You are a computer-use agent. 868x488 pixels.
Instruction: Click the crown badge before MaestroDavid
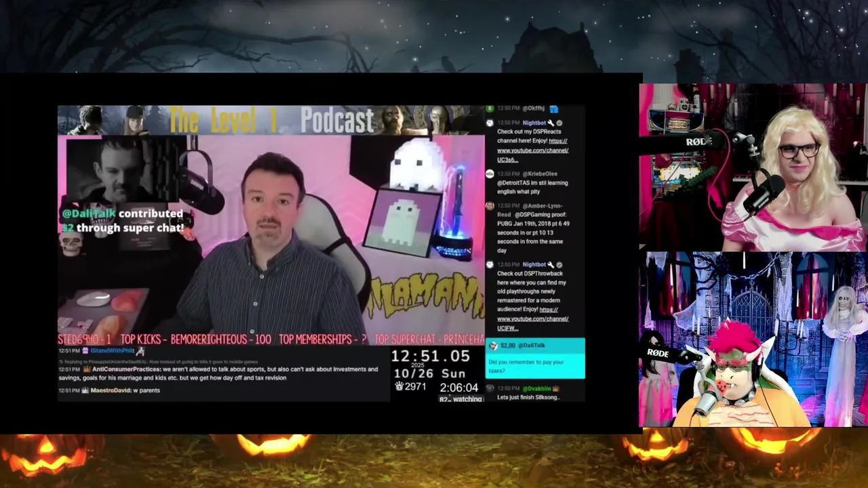point(85,390)
